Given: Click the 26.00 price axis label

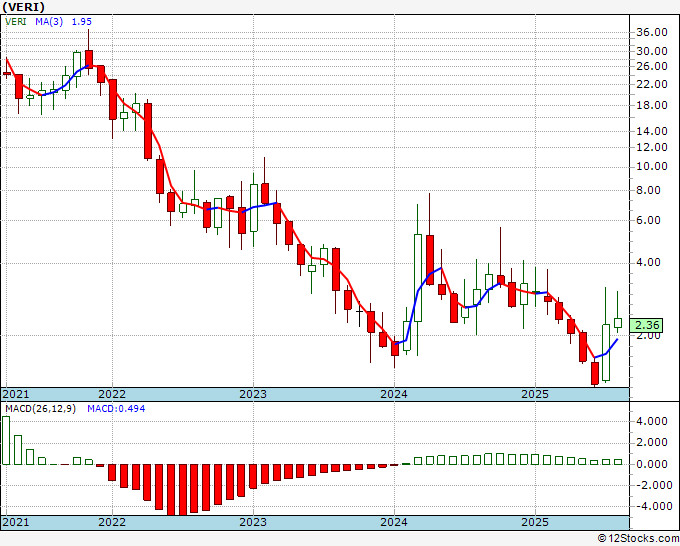Looking at the screenshot, I should 652,66.
